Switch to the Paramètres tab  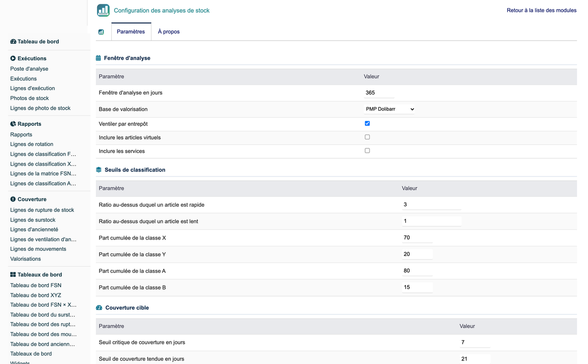click(x=131, y=32)
